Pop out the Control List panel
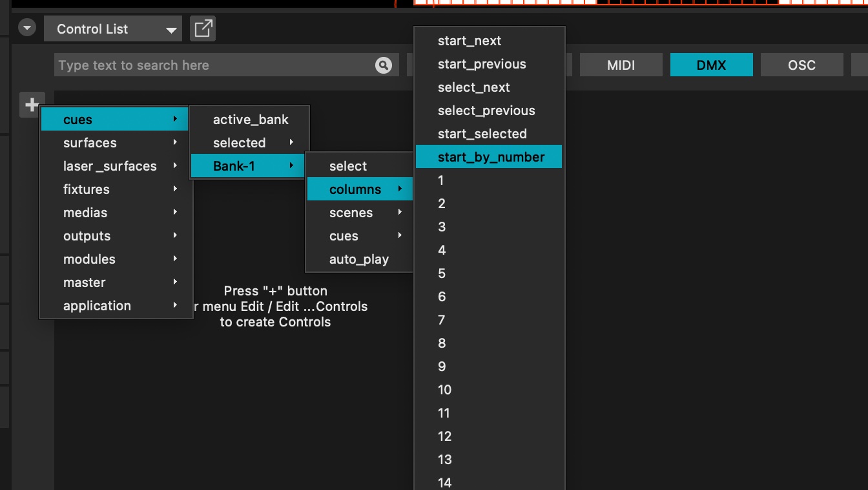 [203, 29]
